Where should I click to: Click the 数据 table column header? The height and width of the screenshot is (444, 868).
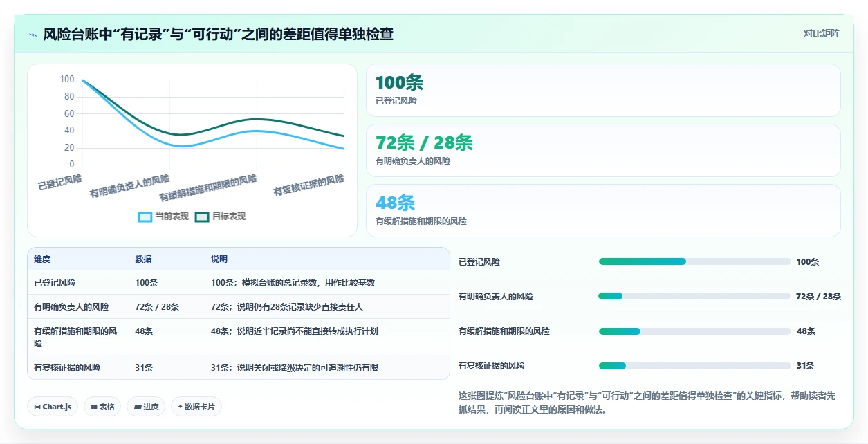[143, 259]
